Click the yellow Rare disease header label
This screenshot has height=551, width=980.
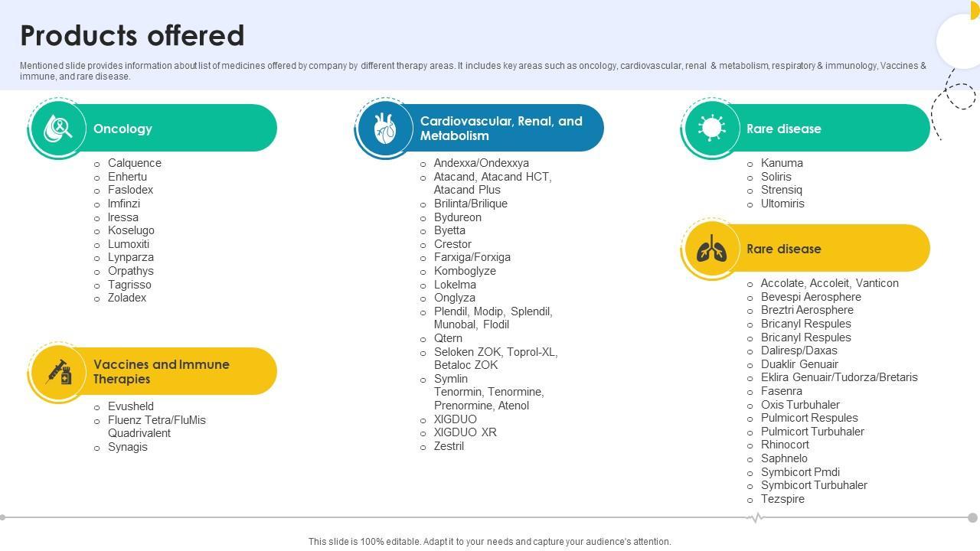783,249
